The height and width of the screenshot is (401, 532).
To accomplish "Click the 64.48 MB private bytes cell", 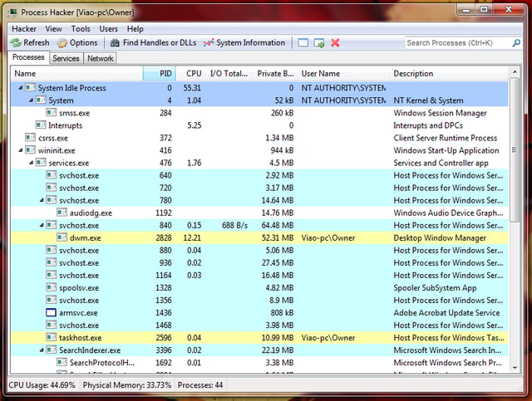I will [277, 226].
